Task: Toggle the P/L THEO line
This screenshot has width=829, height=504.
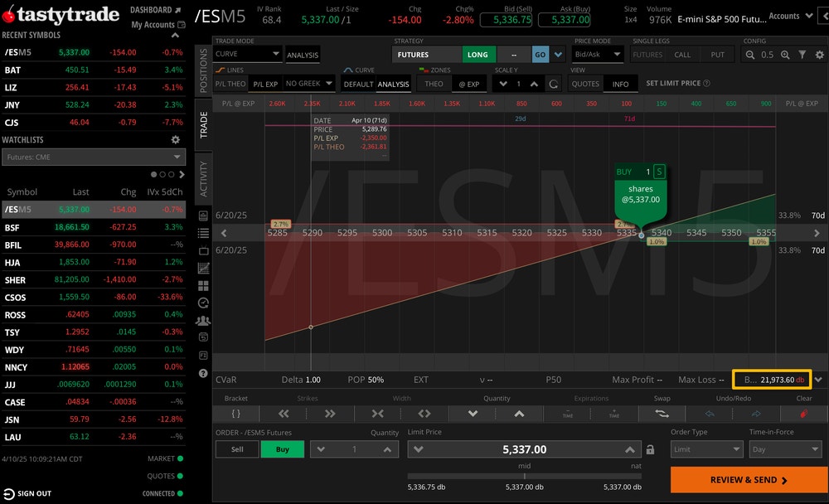Action: pyautogui.click(x=230, y=84)
